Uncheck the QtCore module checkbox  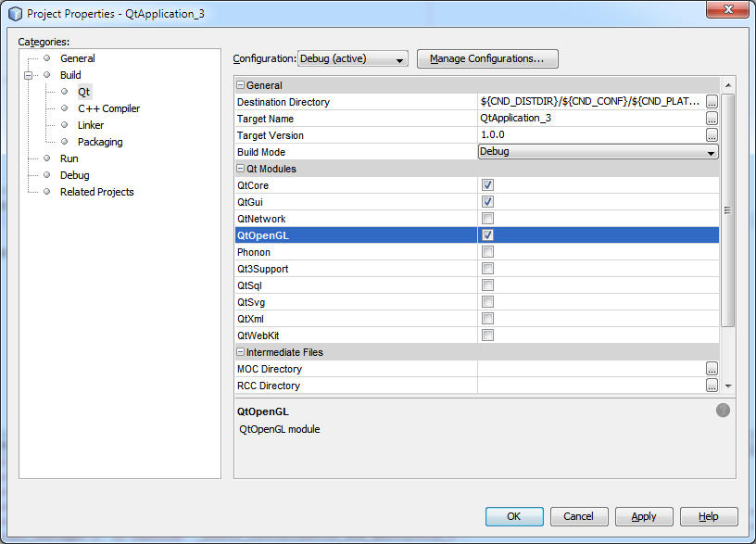pyautogui.click(x=487, y=185)
